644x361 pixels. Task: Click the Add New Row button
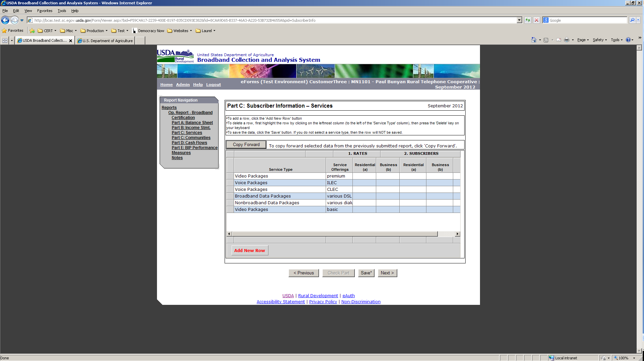pyautogui.click(x=249, y=250)
